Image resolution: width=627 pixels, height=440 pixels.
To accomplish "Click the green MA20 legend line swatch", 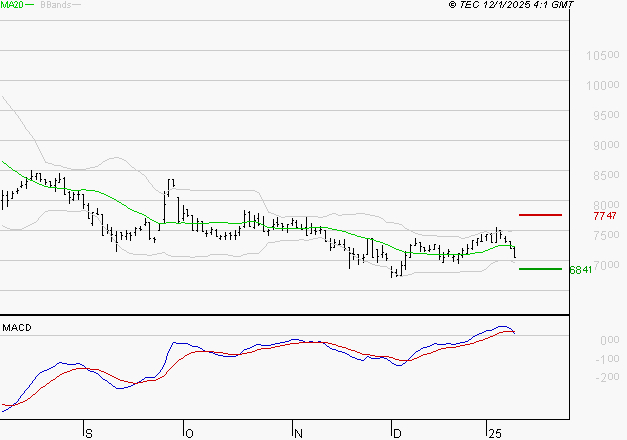I will 30,6.
